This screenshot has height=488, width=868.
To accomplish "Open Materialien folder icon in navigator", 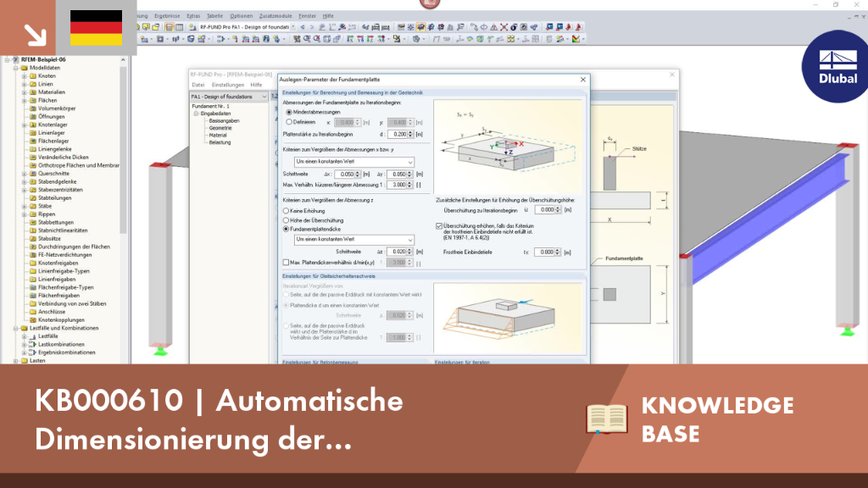I will pyautogui.click(x=33, y=92).
